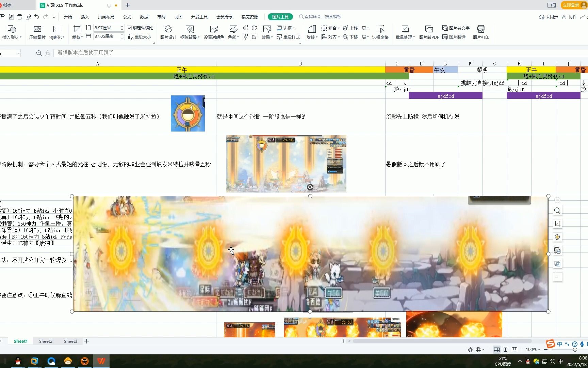Expand the Border (边框) dropdown
Viewport: 588px width, 368px height.
pos(294,28)
